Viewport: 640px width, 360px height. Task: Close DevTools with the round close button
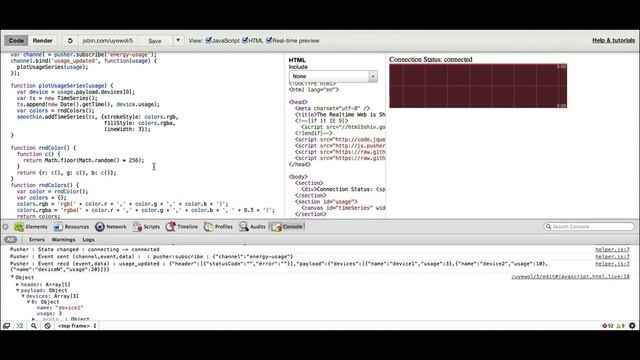[x=5, y=227]
